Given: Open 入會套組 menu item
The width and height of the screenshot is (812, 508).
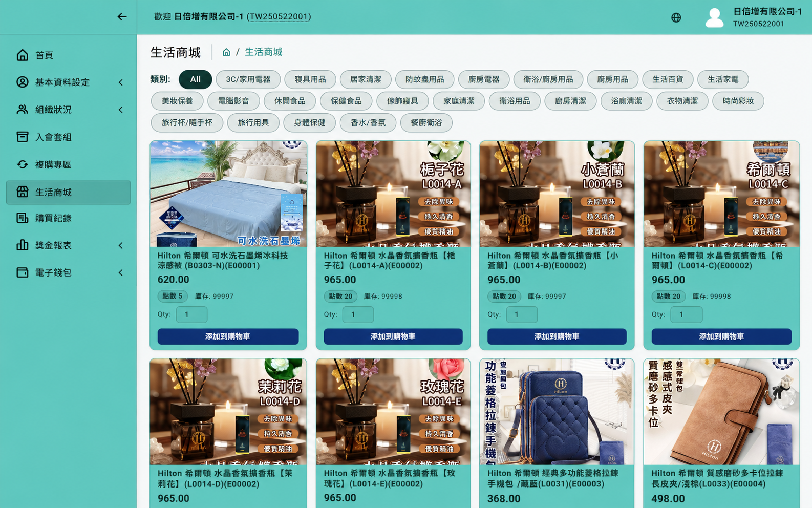Looking at the screenshot, I should (x=68, y=137).
